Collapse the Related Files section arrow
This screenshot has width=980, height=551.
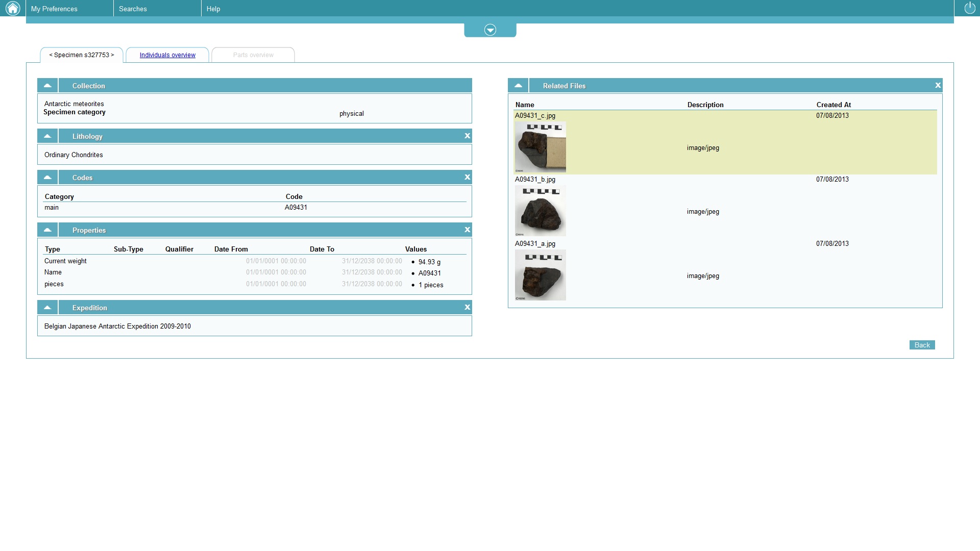tap(518, 86)
